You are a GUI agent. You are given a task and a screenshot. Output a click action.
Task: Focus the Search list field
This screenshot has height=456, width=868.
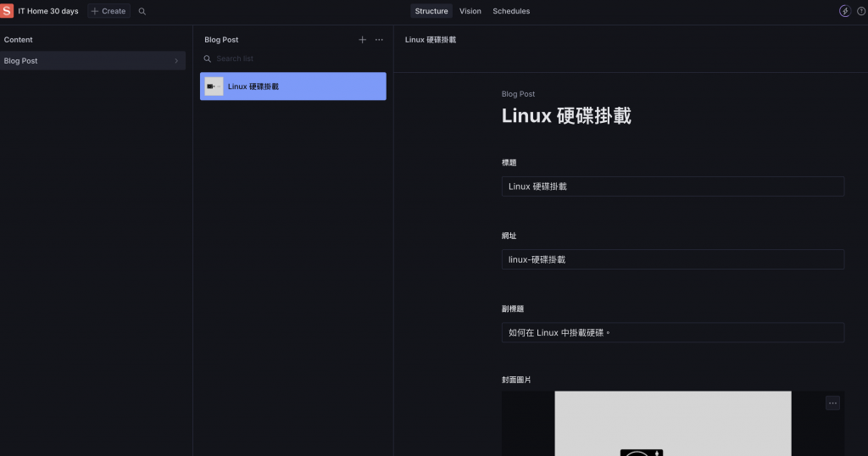(293, 58)
